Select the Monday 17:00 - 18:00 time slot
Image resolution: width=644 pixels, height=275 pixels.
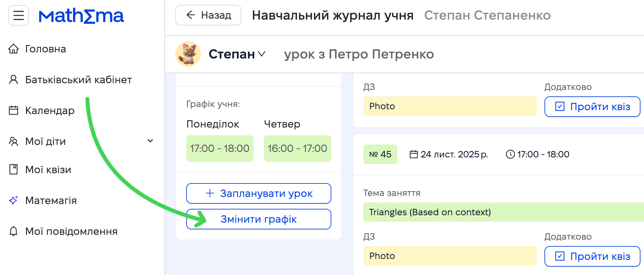click(220, 148)
